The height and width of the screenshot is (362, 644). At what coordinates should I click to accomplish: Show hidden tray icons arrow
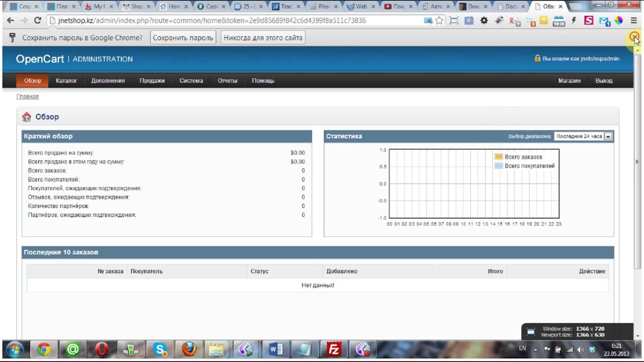[x=535, y=349]
